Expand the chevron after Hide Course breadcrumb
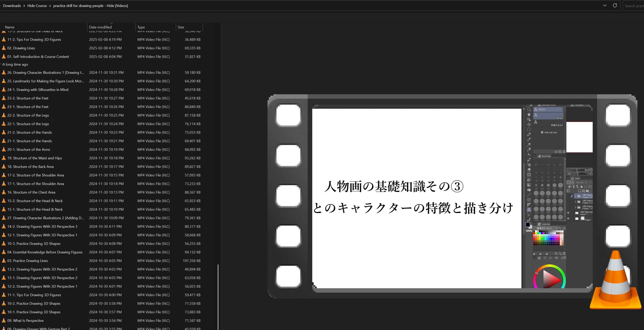 coord(50,6)
